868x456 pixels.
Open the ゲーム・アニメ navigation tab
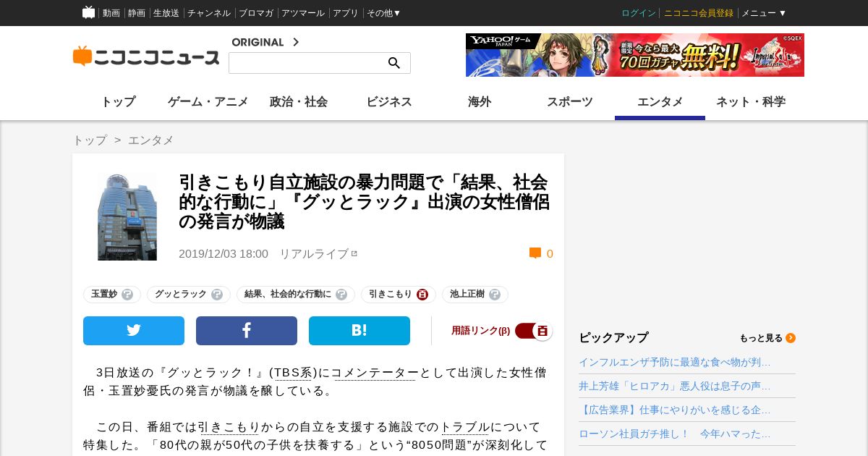pyautogui.click(x=208, y=102)
